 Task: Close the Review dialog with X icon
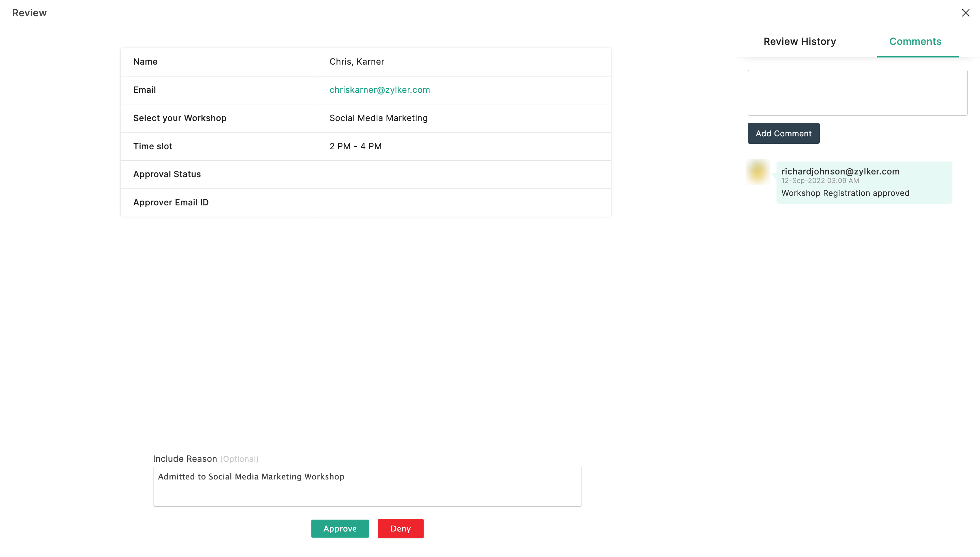pyautogui.click(x=965, y=13)
